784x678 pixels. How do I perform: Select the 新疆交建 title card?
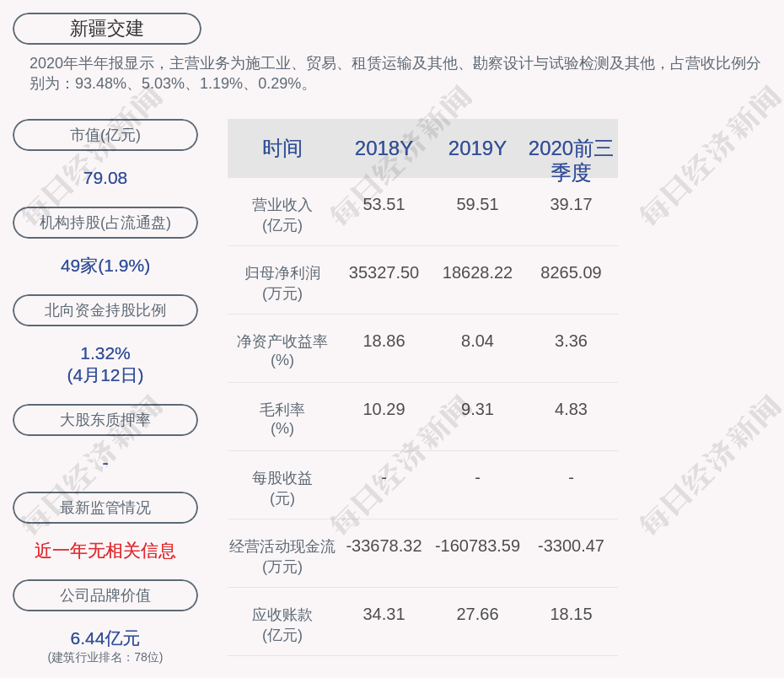tap(105, 28)
